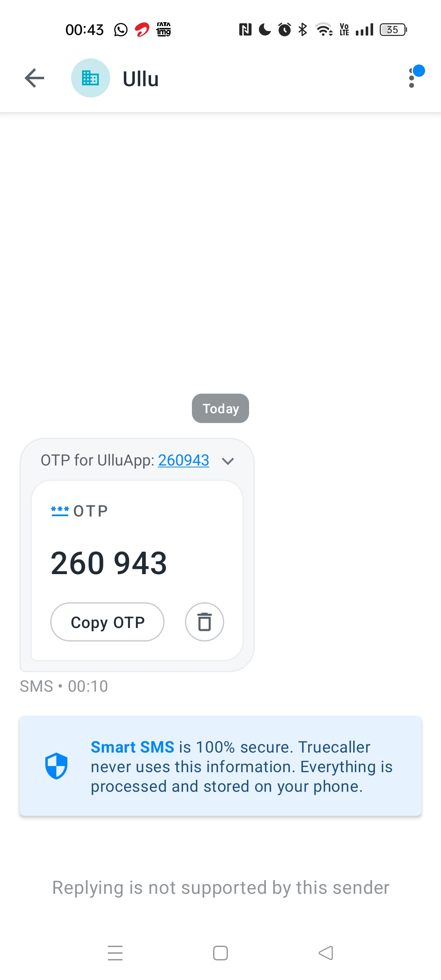The image size is (441, 980).
Task: Tap the Today date chip
Action: tap(220, 408)
